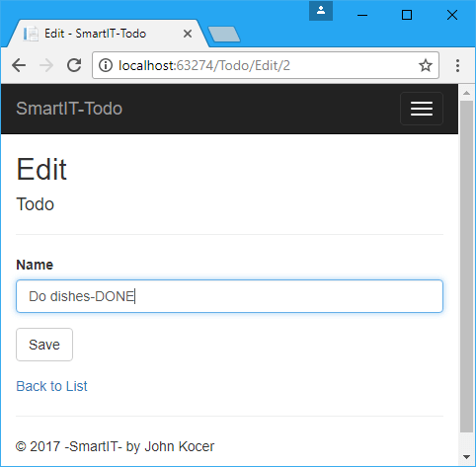This screenshot has width=476, height=467.
Task: Click the scrollbar up arrow
Action: (466, 93)
